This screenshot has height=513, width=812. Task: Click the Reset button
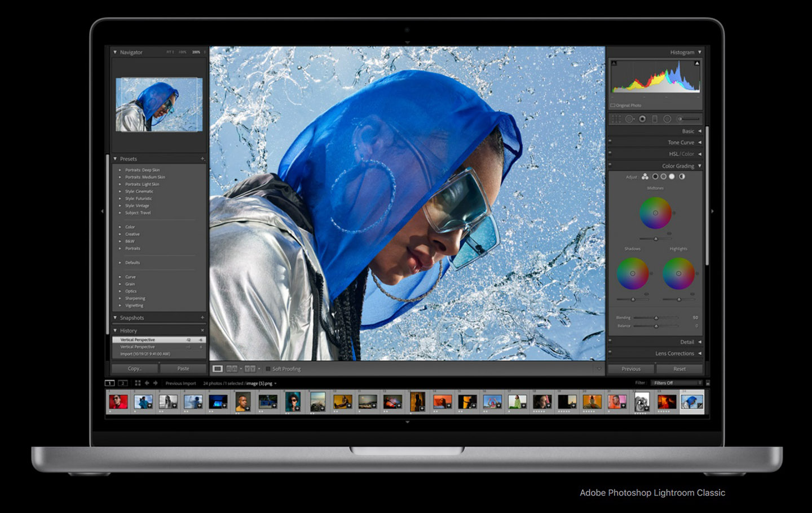[x=679, y=369]
